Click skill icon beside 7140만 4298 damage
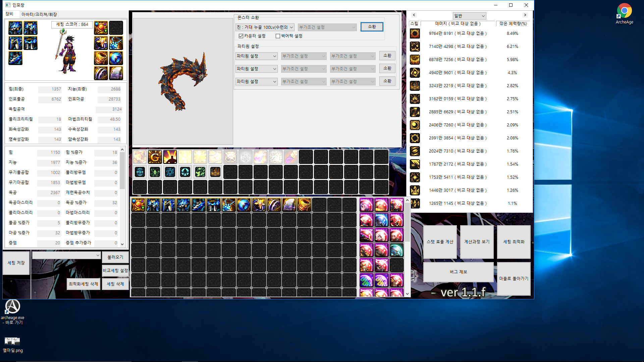The image size is (644, 362). pos(415,47)
